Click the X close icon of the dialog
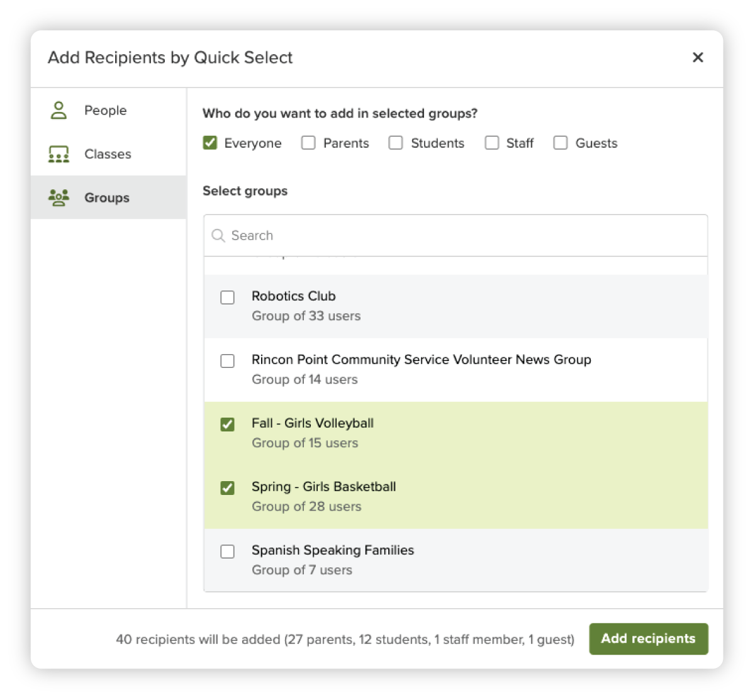755x700 pixels. coord(698,57)
